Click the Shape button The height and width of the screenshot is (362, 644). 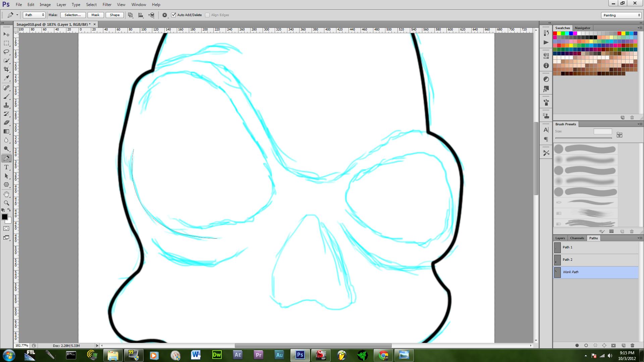(x=114, y=15)
